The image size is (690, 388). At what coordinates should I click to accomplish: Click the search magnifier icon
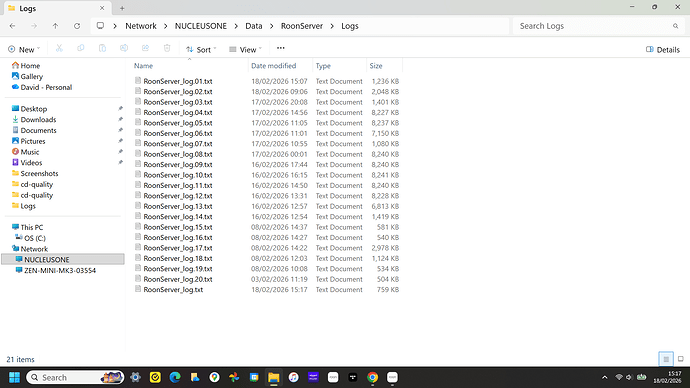pos(675,26)
